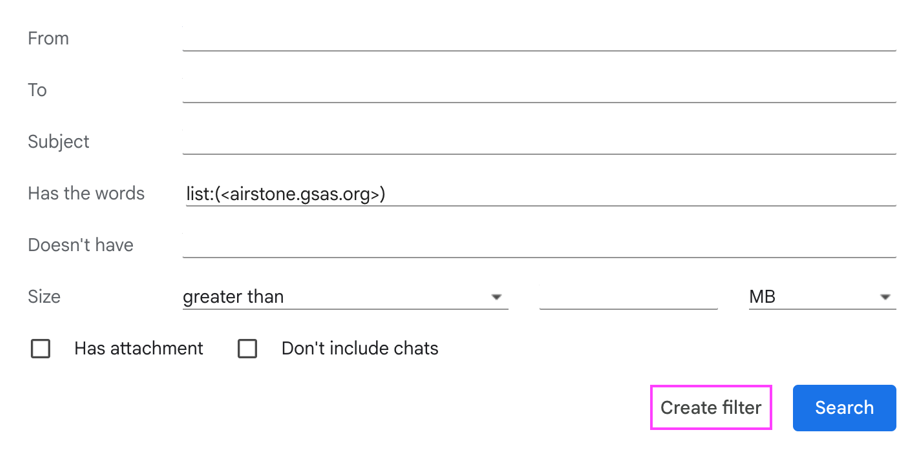Viewport: 924px width, 454px height.
Task: Click the dropdown arrow next to MB
Action: tap(885, 297)
